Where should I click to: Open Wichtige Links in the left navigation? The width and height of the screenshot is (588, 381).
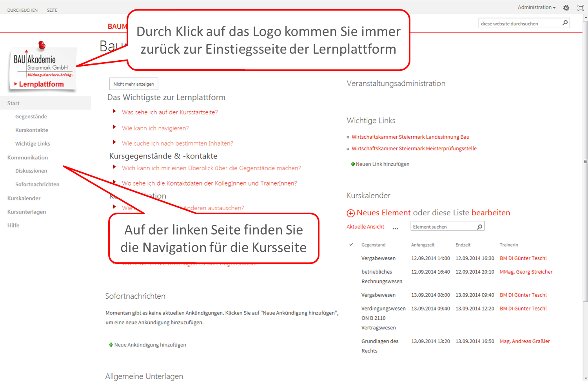point(33,144)
